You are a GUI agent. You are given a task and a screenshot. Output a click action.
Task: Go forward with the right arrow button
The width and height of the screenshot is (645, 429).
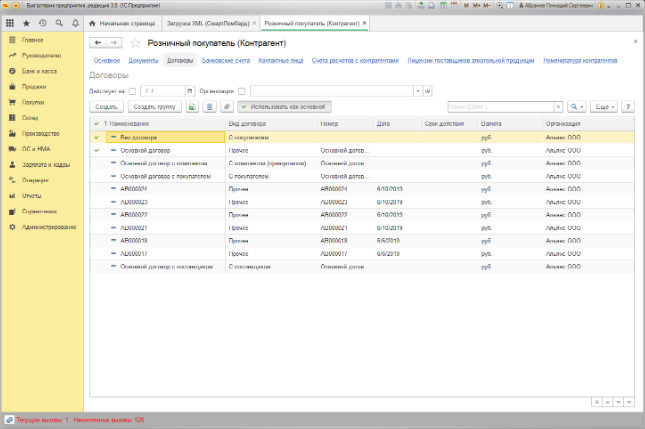coord(114,42)
